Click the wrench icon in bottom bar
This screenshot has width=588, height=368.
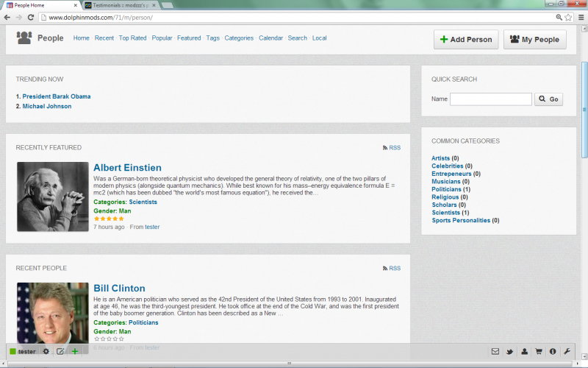567,352
